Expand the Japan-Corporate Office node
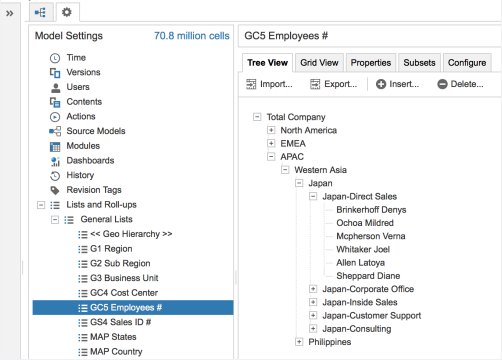This screenshot has height=360, width=502. 313,289
